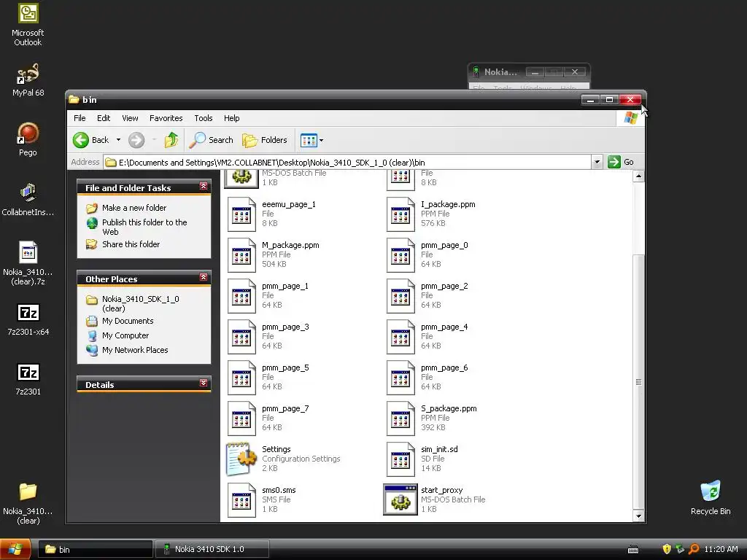Open the File menu
The height and width of the screenshot is (560, 747).
pyautogui.click(x=80, y=118)
